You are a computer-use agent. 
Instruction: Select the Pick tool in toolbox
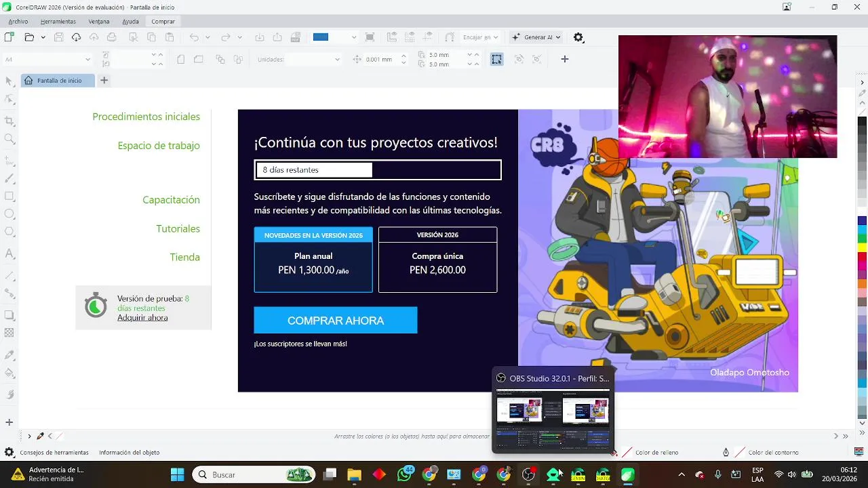pos(9,81)
